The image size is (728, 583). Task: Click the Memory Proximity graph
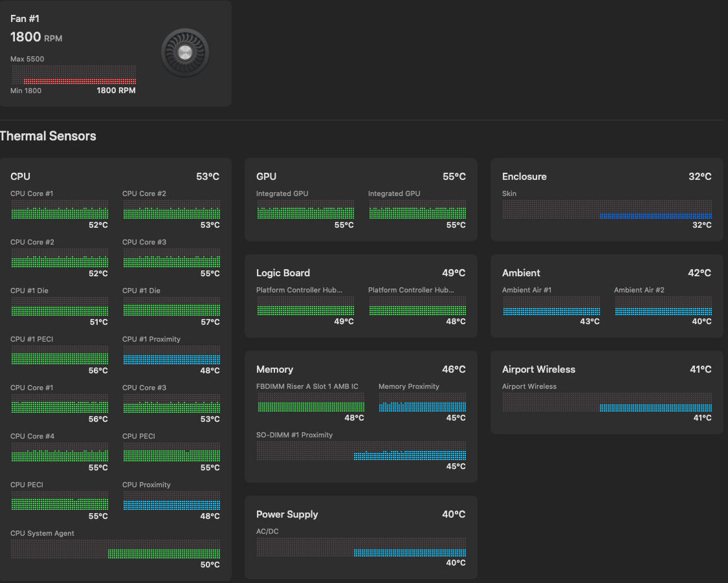[x=423, y=403]
